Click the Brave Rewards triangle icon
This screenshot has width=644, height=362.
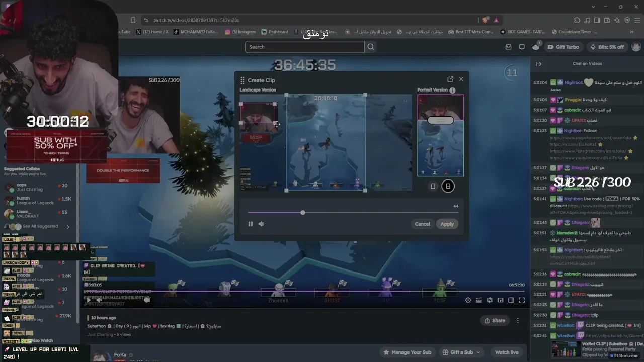496,20
